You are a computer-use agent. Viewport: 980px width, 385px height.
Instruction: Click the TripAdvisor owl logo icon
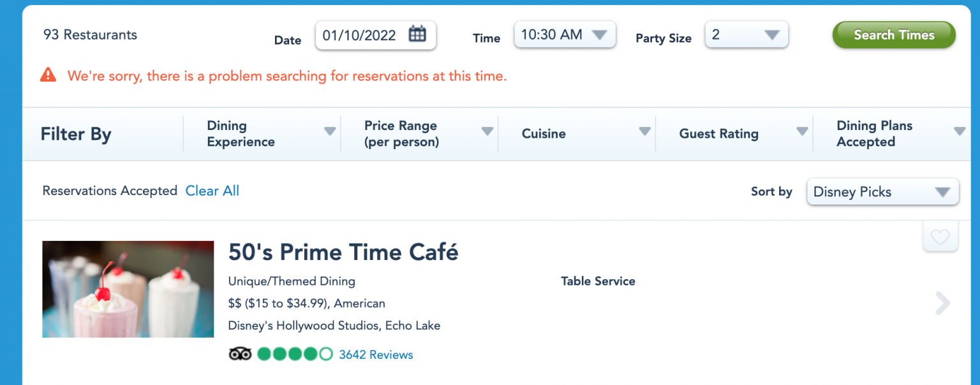tap(240, 354)
